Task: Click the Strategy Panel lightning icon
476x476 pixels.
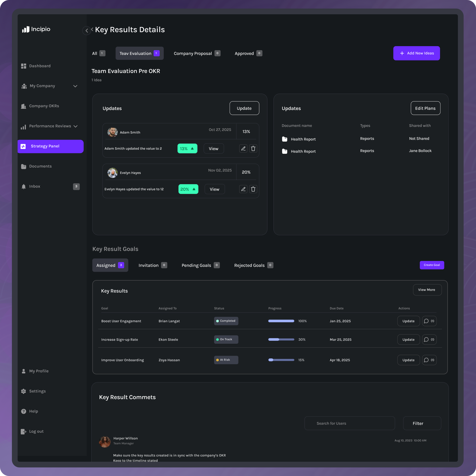Action: point(23,146)
